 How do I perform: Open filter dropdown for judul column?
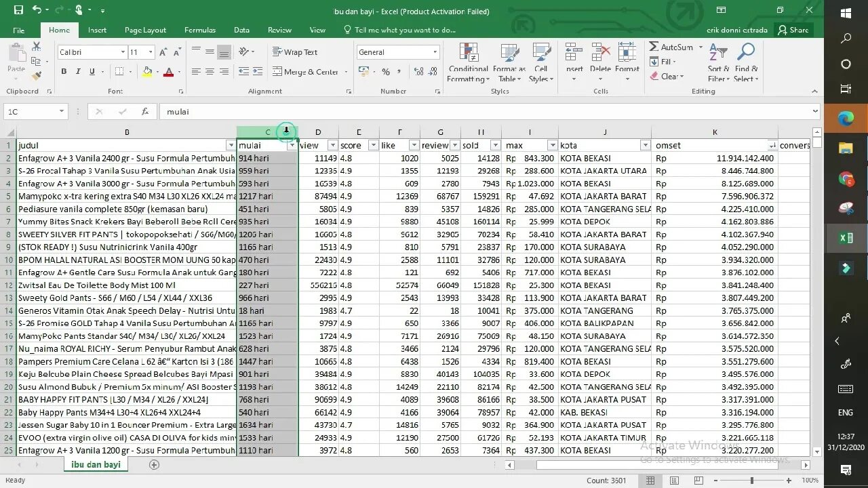pos(231,146)
